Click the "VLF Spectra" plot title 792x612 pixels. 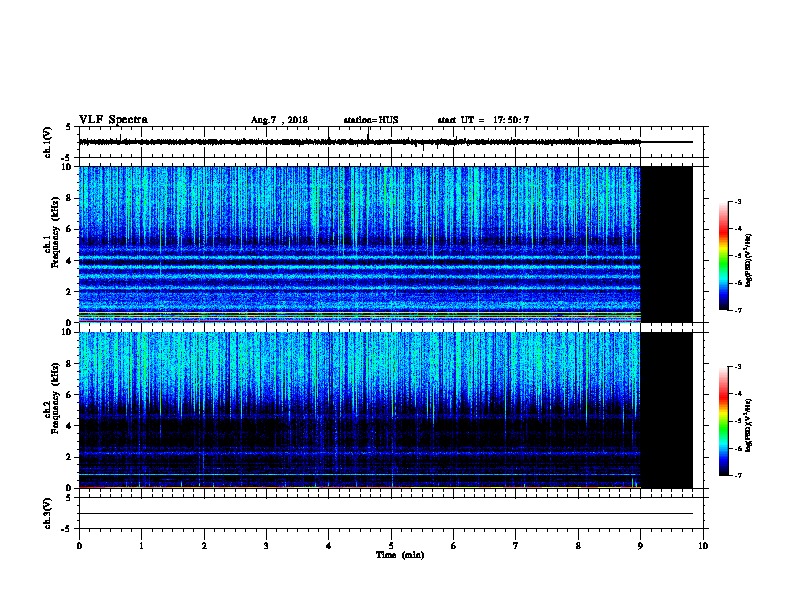(113, 120)
